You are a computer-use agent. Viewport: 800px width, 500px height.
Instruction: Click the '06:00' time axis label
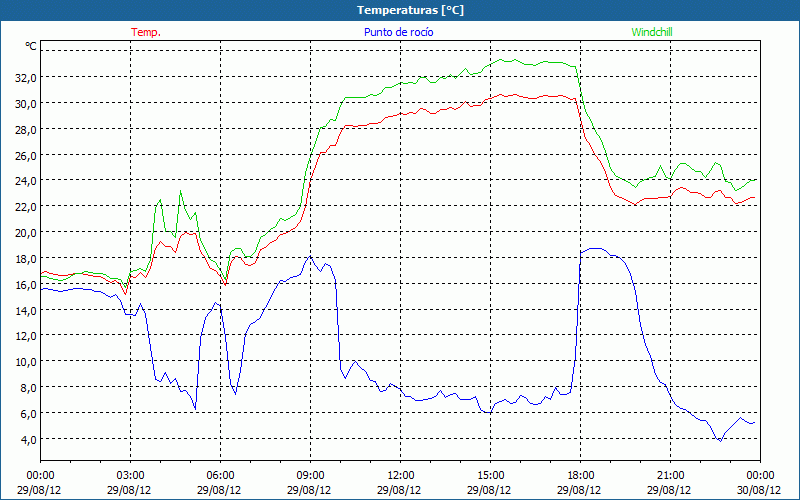pyautogui.click(x=220, y=476)
